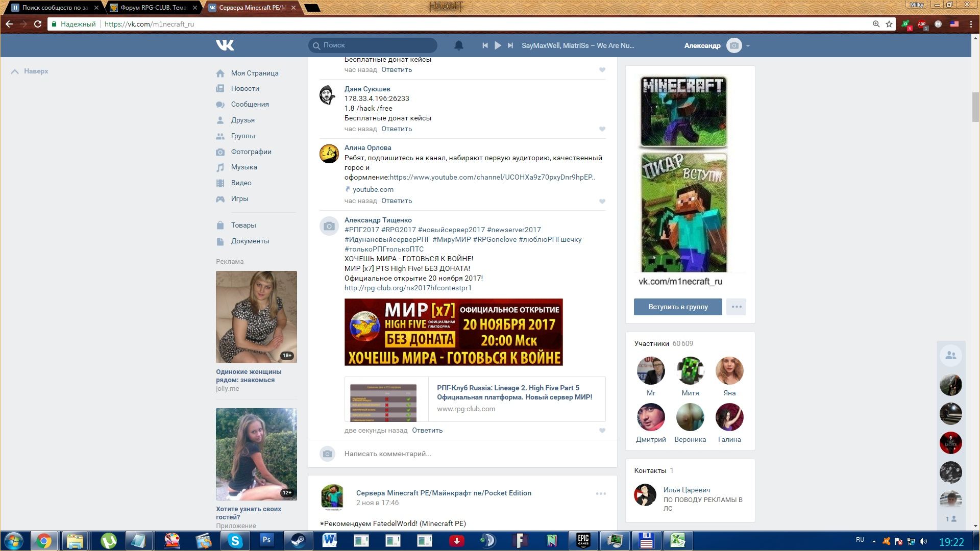Click the join group button

tap(678, 307)
